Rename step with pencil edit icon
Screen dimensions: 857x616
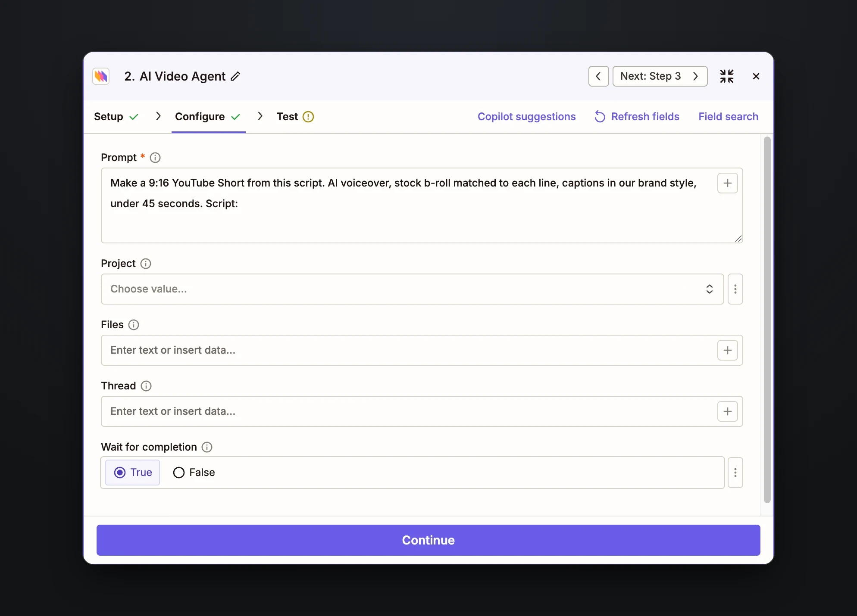pyautogui.click(x=235, y=76)
